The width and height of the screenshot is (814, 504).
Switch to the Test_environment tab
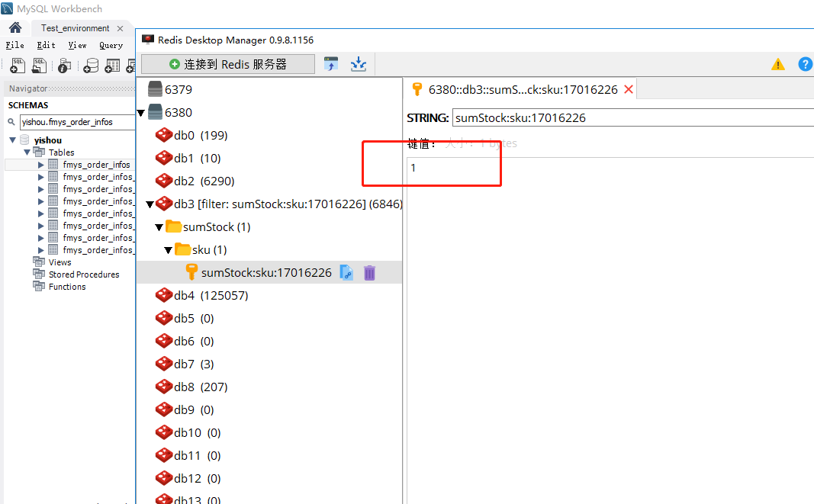click(76, 28)
